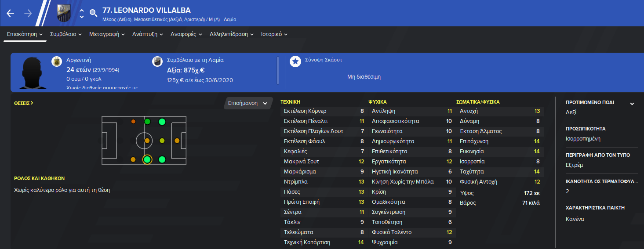Click the ΘΕΣΕΙΣ positions link
The width and height of the screenshot is (644, 249).
(x=24, y=103)
